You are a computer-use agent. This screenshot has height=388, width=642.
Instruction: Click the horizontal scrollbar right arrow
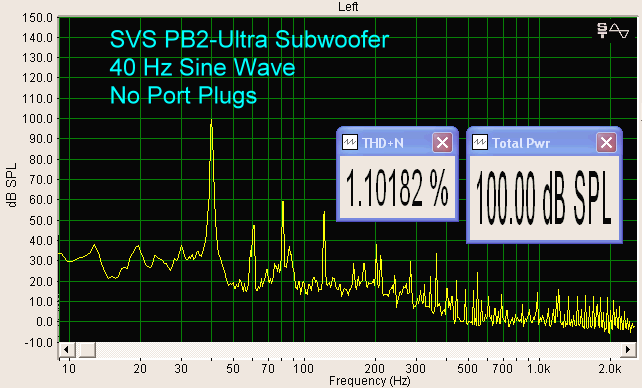[x=628, y=350]
